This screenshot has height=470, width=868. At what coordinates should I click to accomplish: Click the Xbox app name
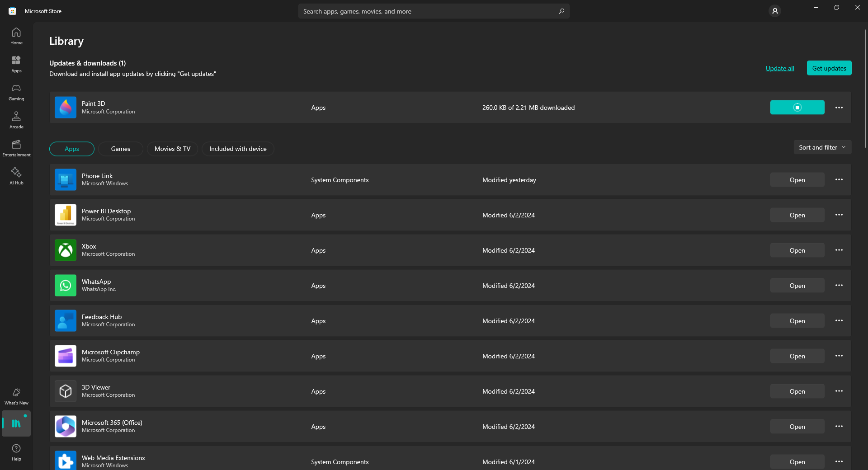tap(89, 246)
